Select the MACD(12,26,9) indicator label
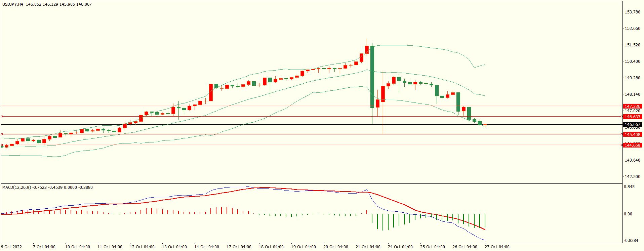This screenshot has height=251, width=644. pyautogui.click(x=16, y=187)
